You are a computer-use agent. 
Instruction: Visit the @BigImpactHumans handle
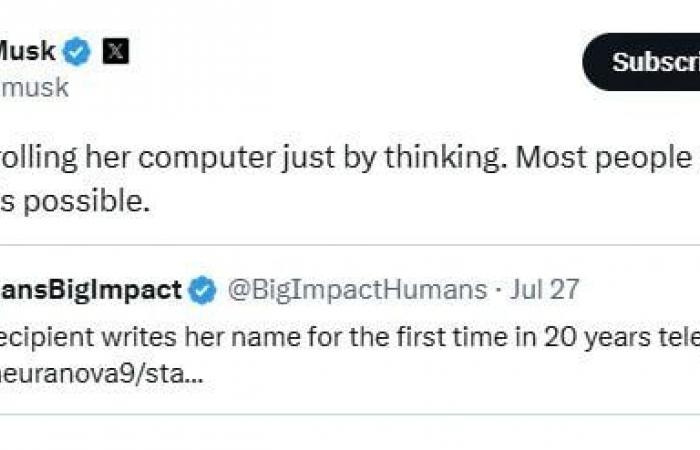(x=357, y=290)
